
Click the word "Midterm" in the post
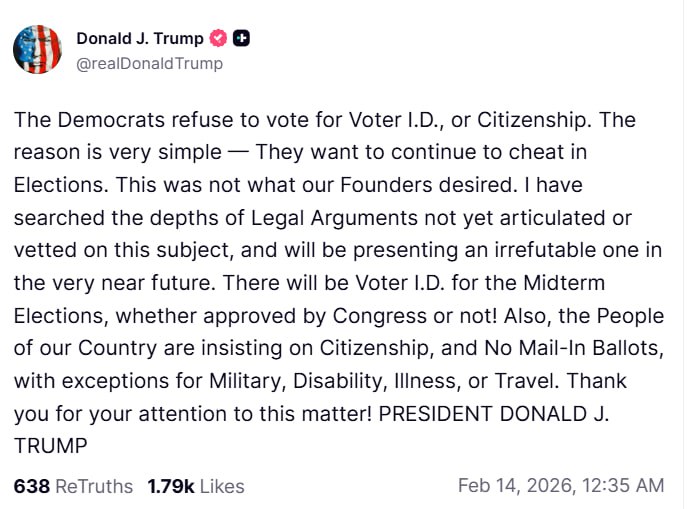click(569, 283)
